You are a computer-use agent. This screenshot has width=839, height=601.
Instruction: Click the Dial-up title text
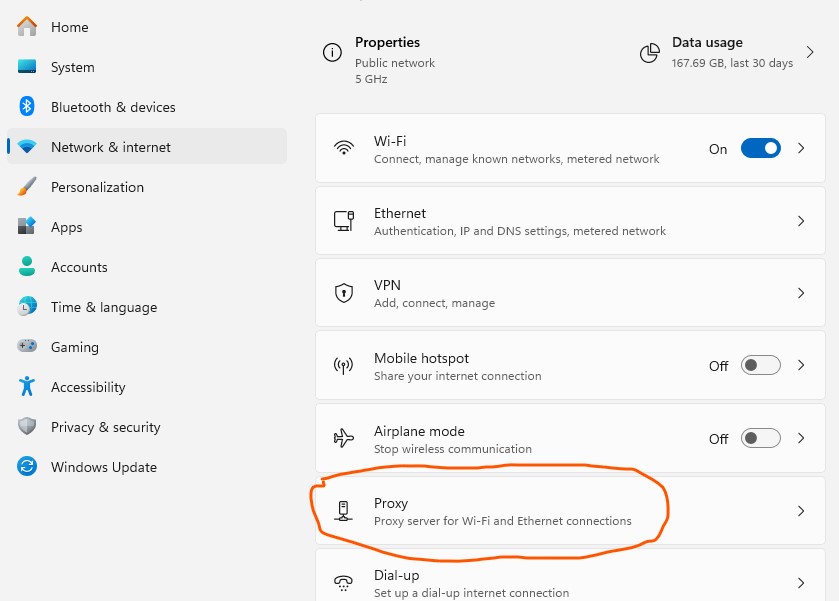(396, 575)
